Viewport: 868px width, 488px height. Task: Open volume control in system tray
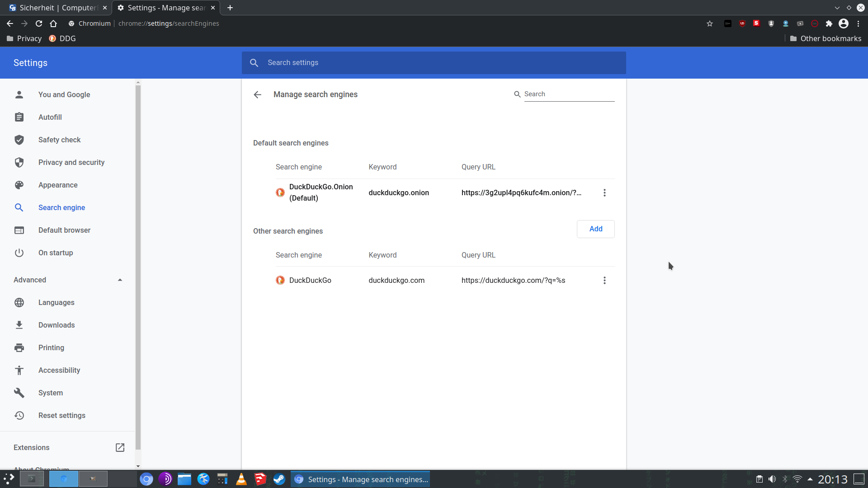tap(772, 479)
